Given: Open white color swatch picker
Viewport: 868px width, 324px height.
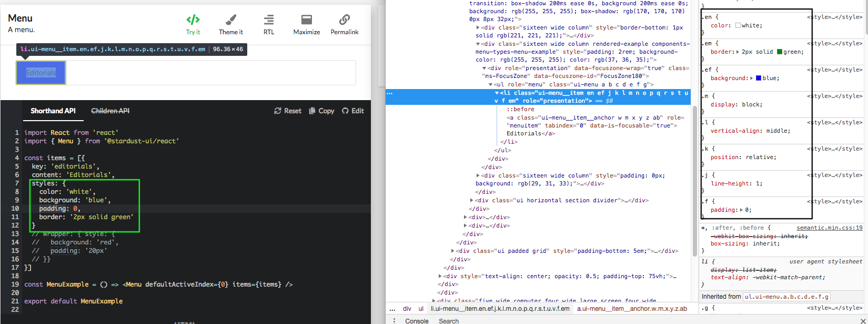Looking at the screenshot, I should pyautogui.click(x=738, y=25).
